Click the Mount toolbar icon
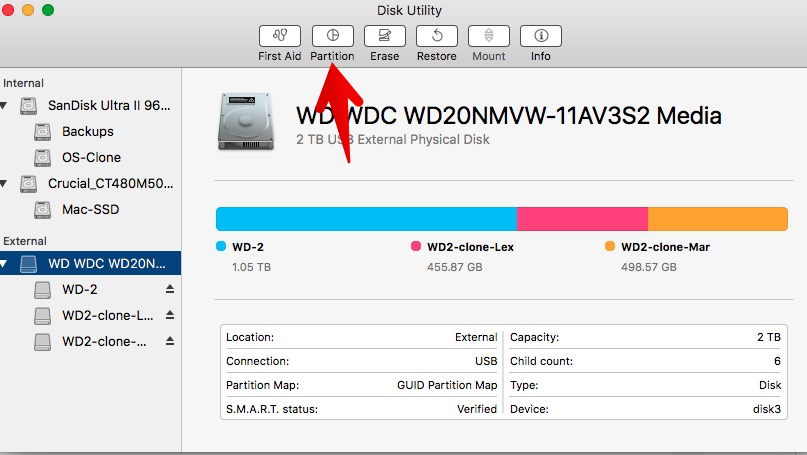This screenshot has width=807, height=455. click(489, 36)
